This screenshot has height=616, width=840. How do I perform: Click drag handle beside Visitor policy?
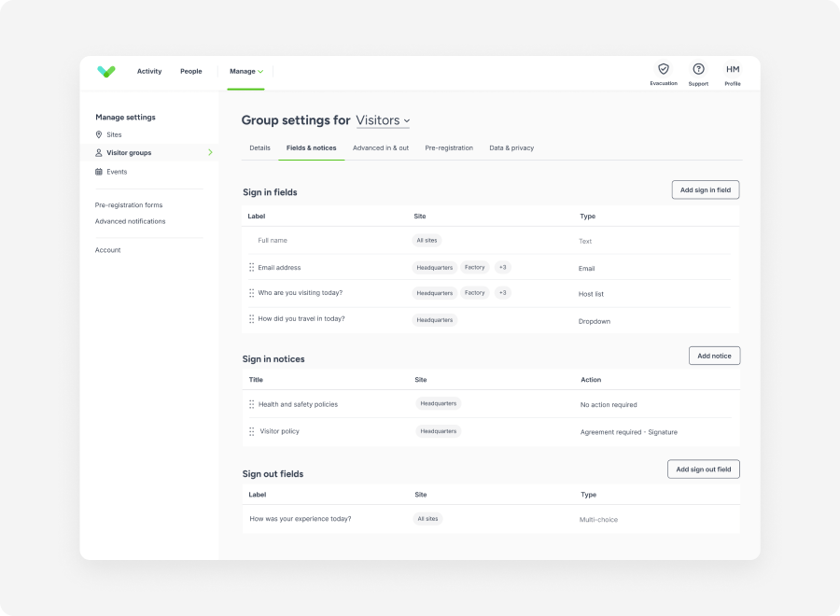point(251,431)
